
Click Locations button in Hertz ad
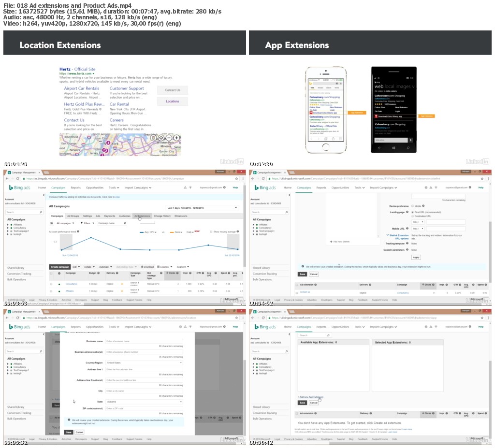tap(173, 101)
